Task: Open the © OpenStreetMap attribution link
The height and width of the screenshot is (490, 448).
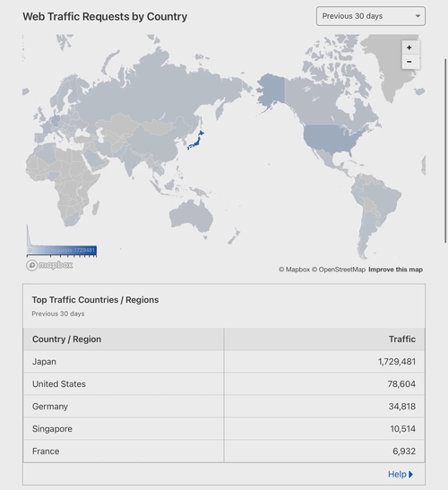Action: [339, 270]
